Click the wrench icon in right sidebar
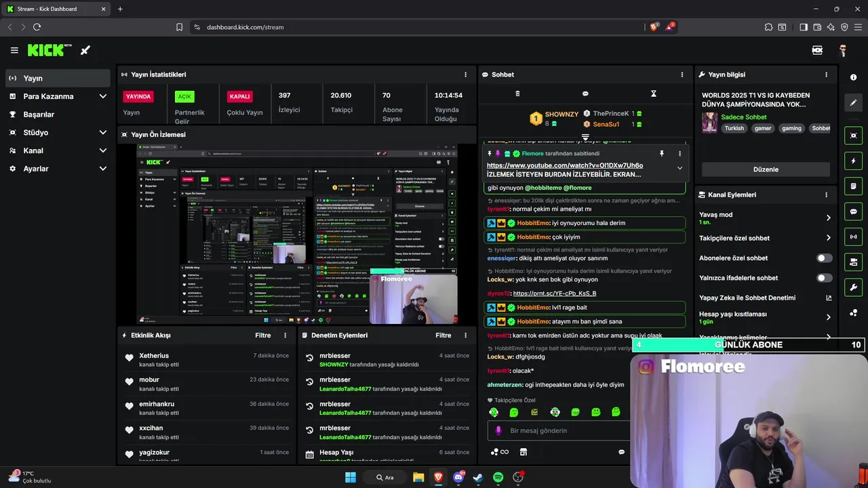Screen dimensions: 868x488 click(853, 287)
